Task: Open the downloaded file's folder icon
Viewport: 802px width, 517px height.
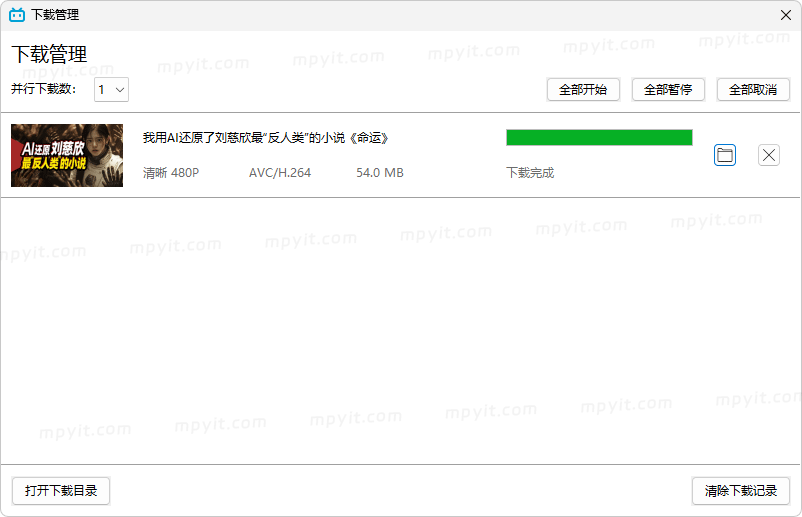Action: pyautogui.click(x=725, y=155)
